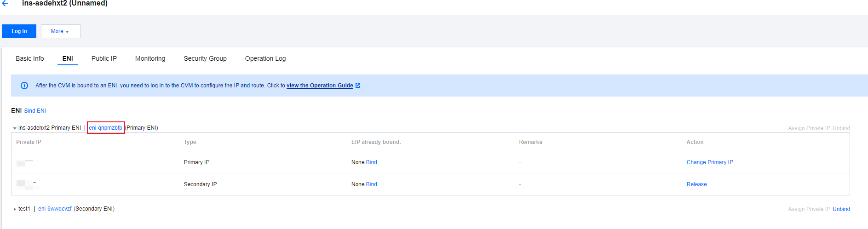Bind an EIP to the Primary IP row
This screenshot has height=229, width=868.
click(371, 162)
